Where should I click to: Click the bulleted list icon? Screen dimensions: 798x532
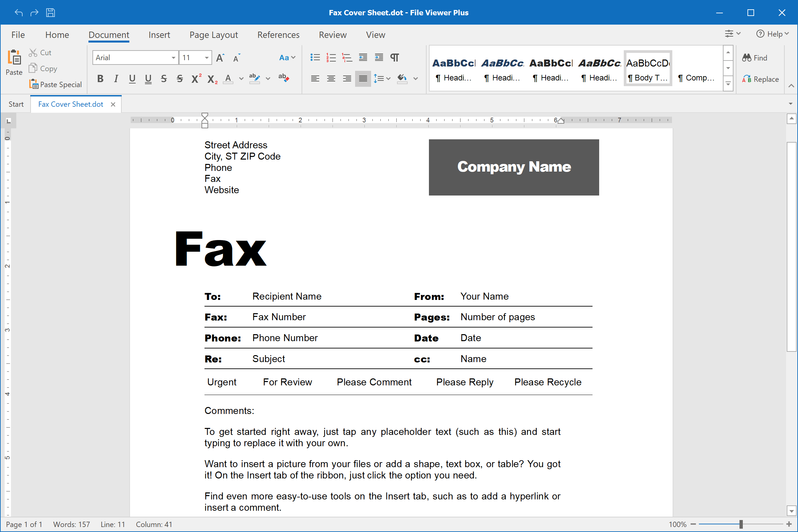(x=315, y=57)
